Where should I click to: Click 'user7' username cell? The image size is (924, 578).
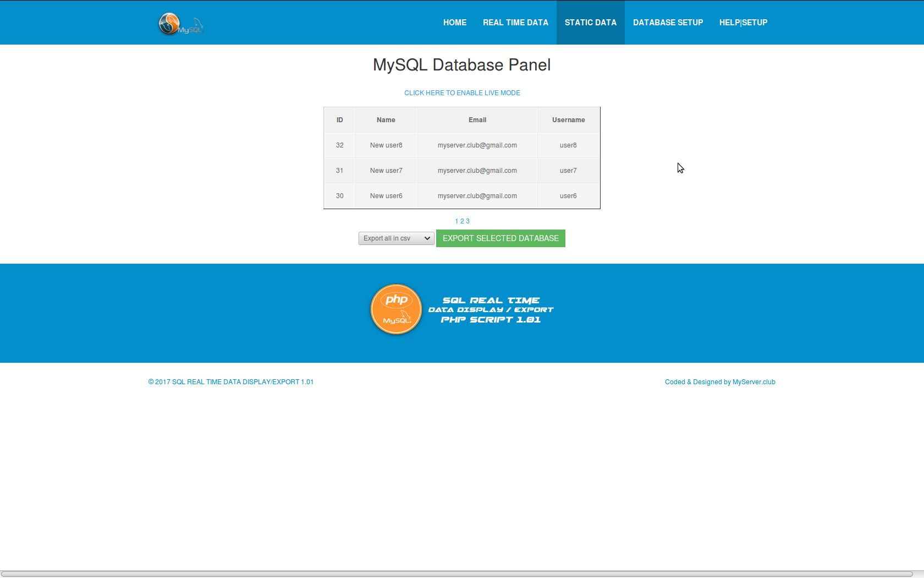[x=569, y=171]
